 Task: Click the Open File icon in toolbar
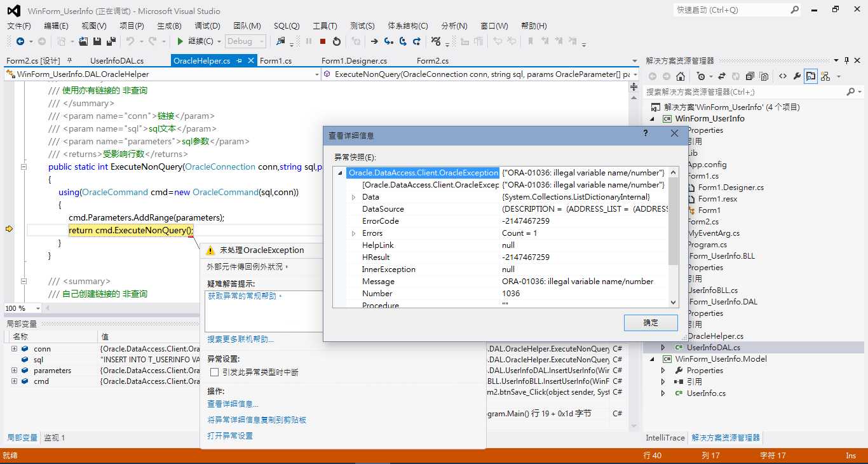(83, 41)
